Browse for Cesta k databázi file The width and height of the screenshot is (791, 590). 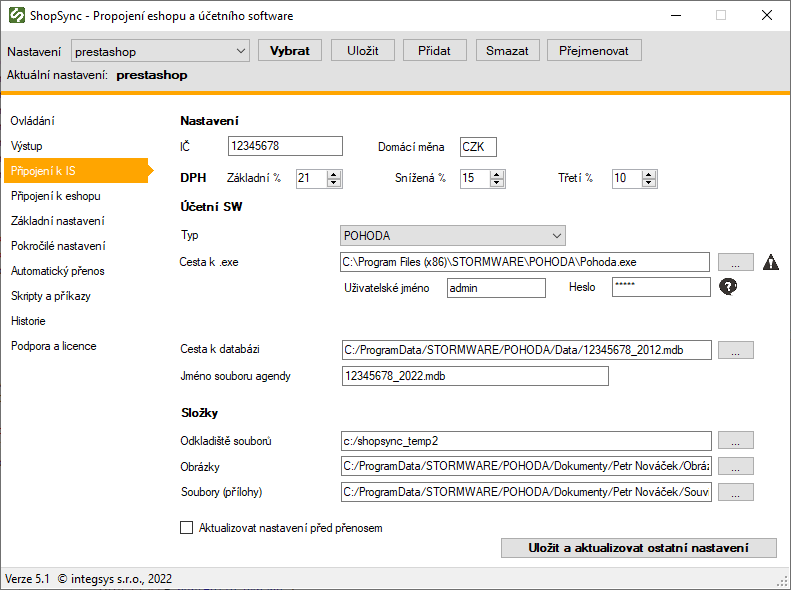coord(735,350)
